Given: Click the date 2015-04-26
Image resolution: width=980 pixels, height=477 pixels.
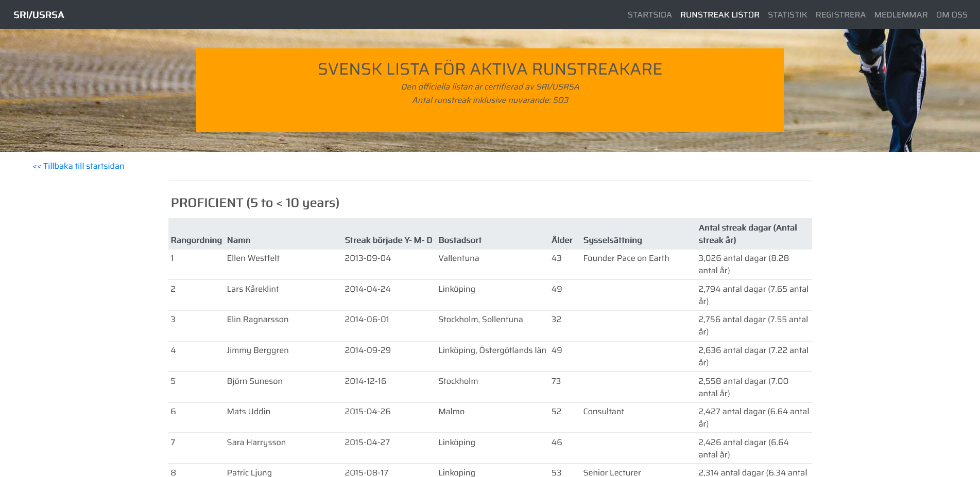Looking at the screenshot, I should 368,411.
